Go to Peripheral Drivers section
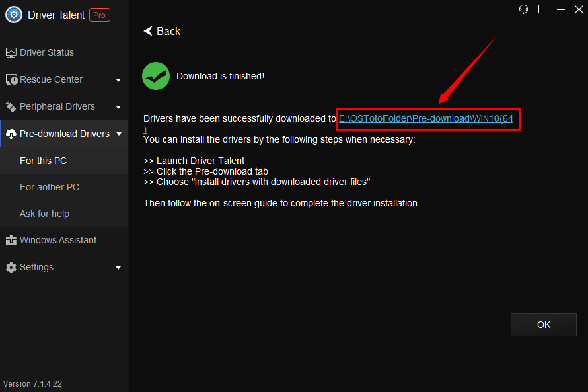This screenshot has height=392, width=588. (63, 107)
